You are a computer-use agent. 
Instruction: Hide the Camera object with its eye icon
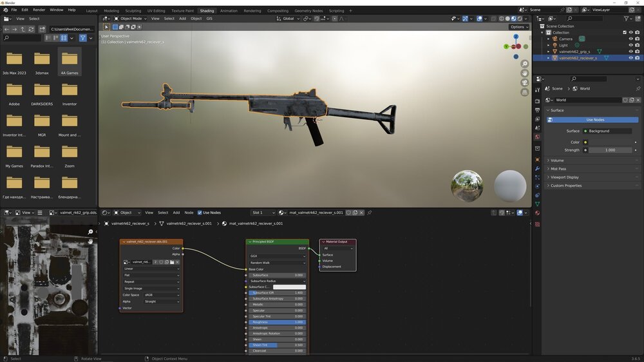[630, 39]
